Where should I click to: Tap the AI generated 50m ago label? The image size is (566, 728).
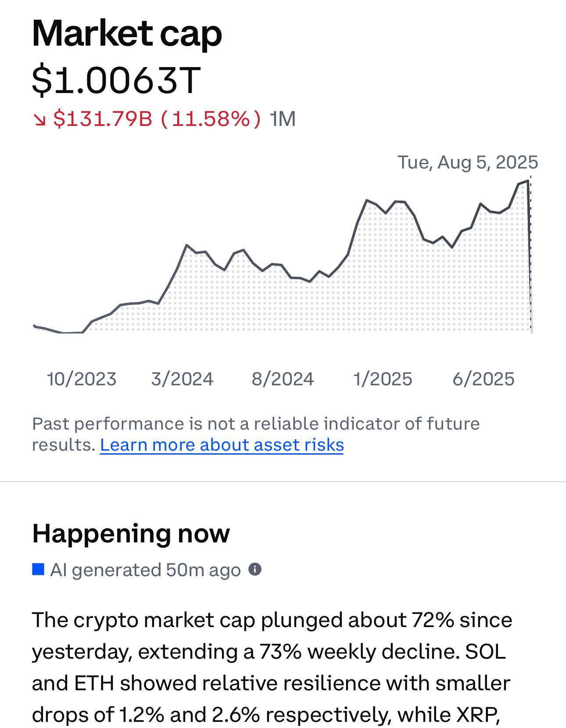click(x=146, y=570)
